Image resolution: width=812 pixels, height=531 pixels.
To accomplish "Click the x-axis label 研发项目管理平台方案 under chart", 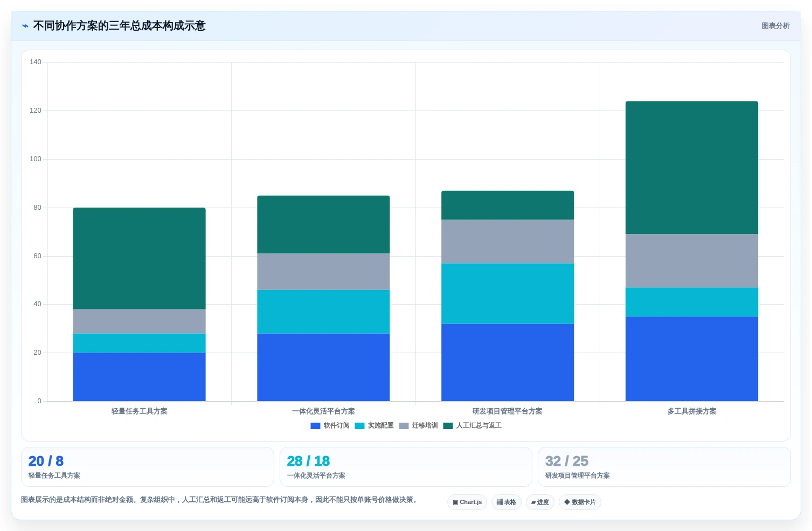I will pyautogui.click(x=508, y=411).
